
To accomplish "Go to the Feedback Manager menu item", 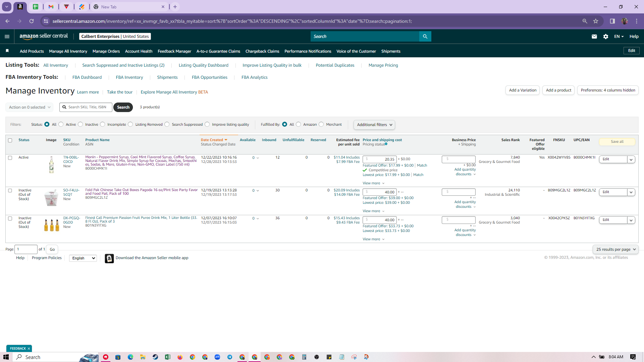I will tap(174, 51).
